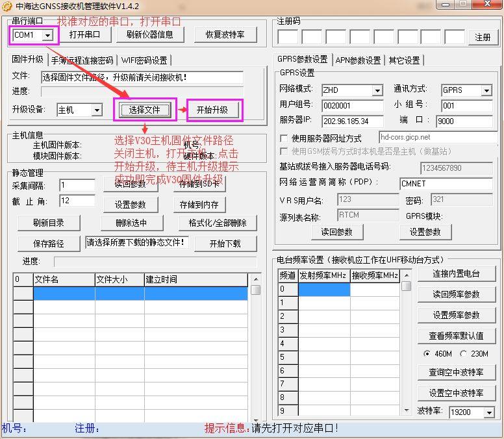Click 文件大小 column header
The image size is (504, 439).
(x=120, y=279)
